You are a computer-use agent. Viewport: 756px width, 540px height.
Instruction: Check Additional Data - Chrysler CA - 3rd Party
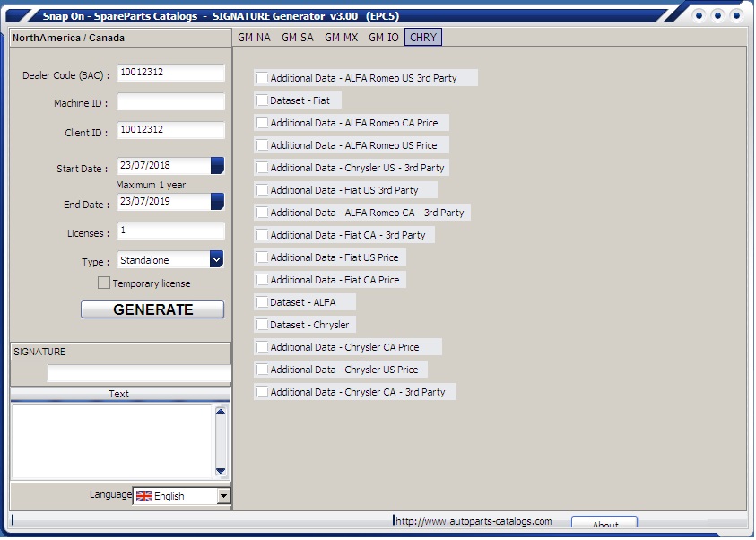pos(262,391)
